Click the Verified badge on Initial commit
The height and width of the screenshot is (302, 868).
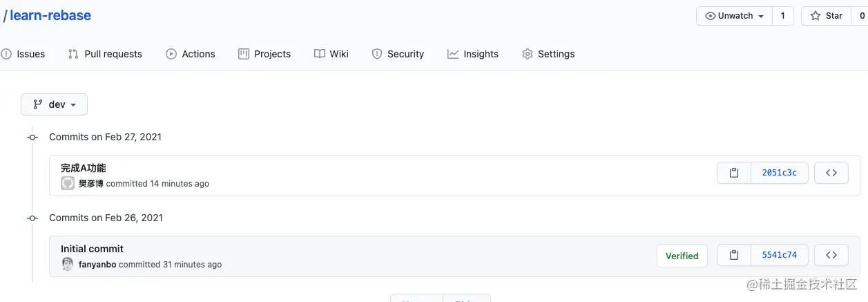(x=682, y=256)
